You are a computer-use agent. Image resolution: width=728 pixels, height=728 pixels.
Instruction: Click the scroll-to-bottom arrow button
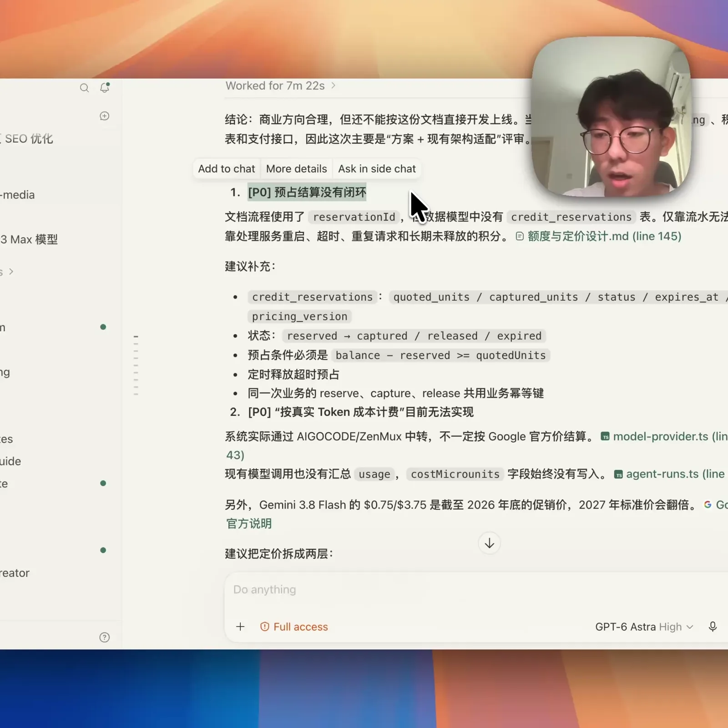click(x=490, y=543)
